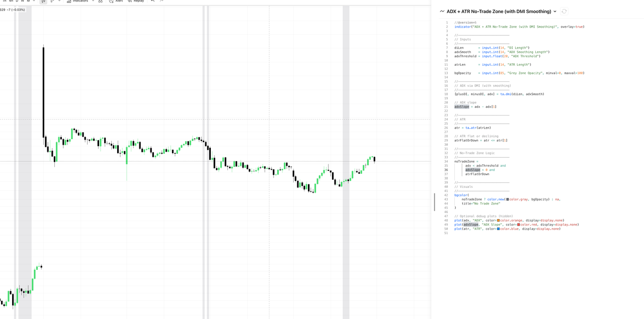The width and height of the screenshot is (644, 319).
Task: Click ta.dmi function call on line 18
Action: pos(506,94)
